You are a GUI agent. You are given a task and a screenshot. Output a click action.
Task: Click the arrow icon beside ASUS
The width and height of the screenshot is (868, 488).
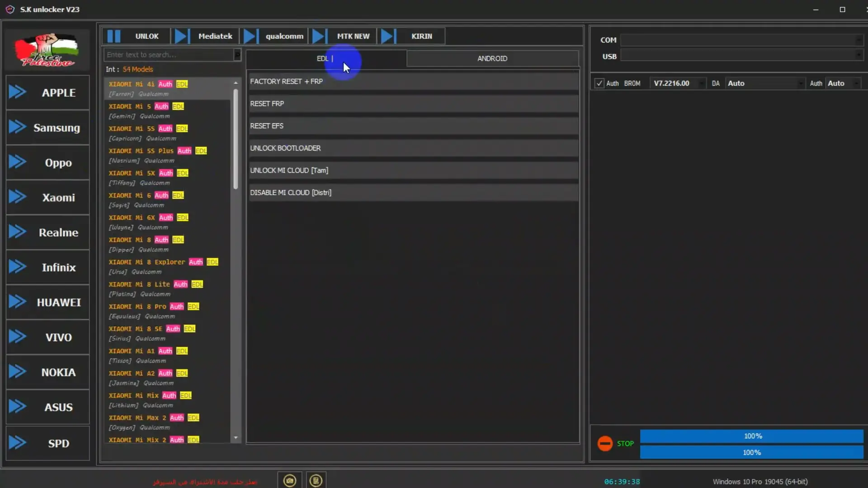(18, 407)
